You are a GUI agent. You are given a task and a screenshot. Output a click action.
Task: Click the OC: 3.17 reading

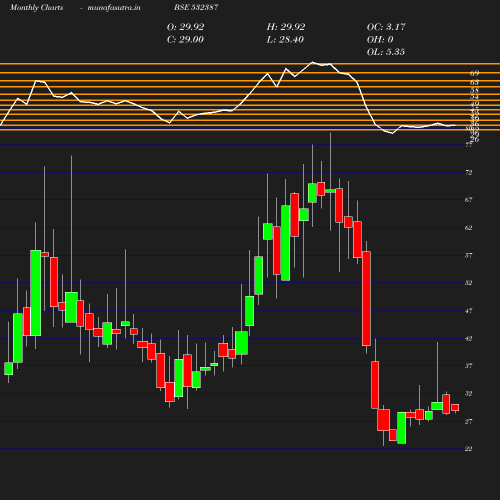pos(386,27)
